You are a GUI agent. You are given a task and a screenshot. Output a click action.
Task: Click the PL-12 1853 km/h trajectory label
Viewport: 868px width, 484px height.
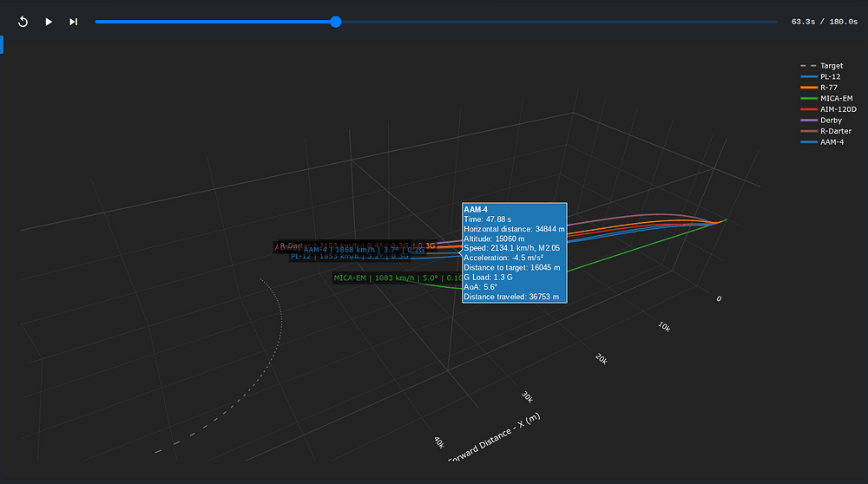point(350,257)
